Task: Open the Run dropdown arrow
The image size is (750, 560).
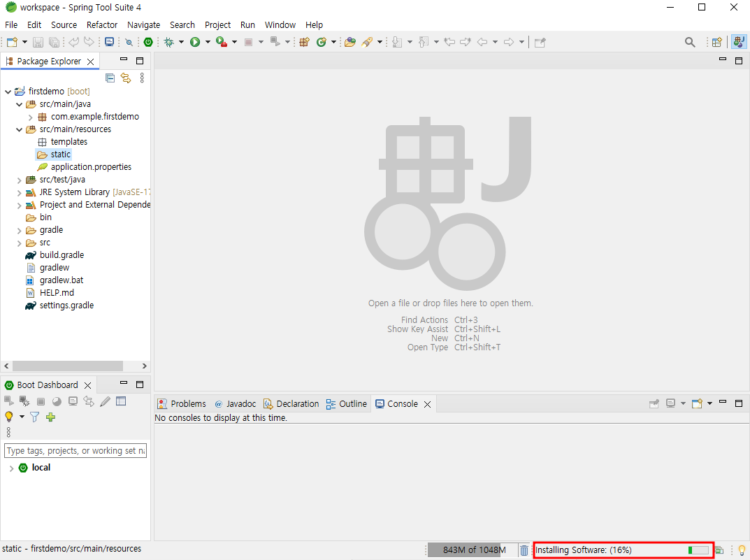Action: (x=208, y=42)
